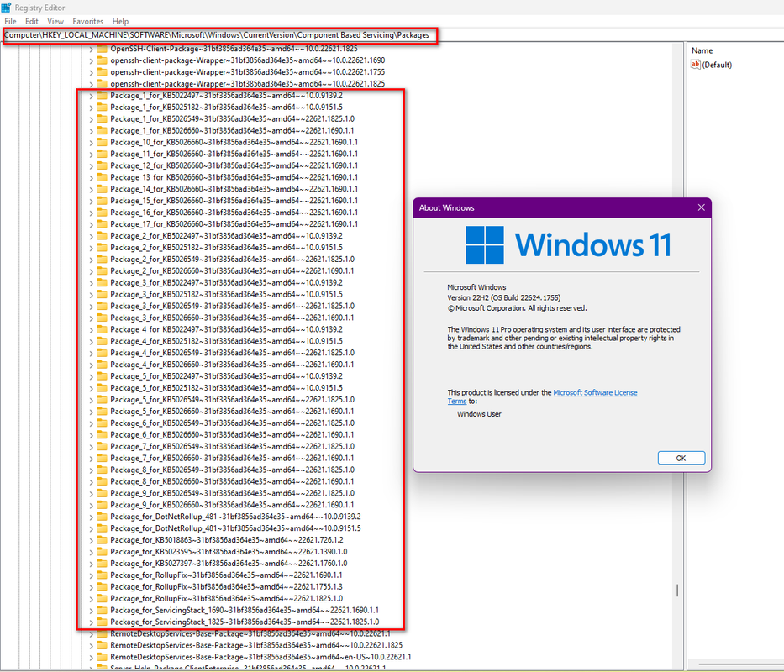
Task: Click folder icon of Package_7_for_KB5026549
Action: pos(102,447)
